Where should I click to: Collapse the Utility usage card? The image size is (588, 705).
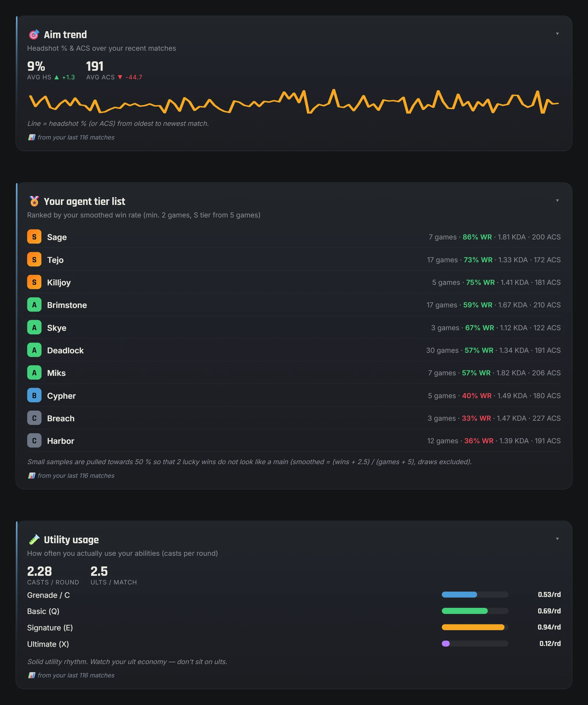coord(557,539)
